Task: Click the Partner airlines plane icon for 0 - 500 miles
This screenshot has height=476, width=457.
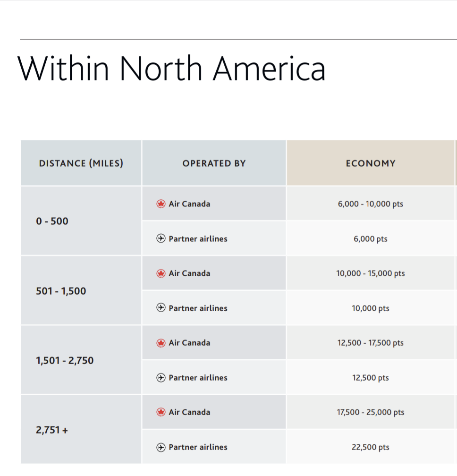Action: coord(161,239)
